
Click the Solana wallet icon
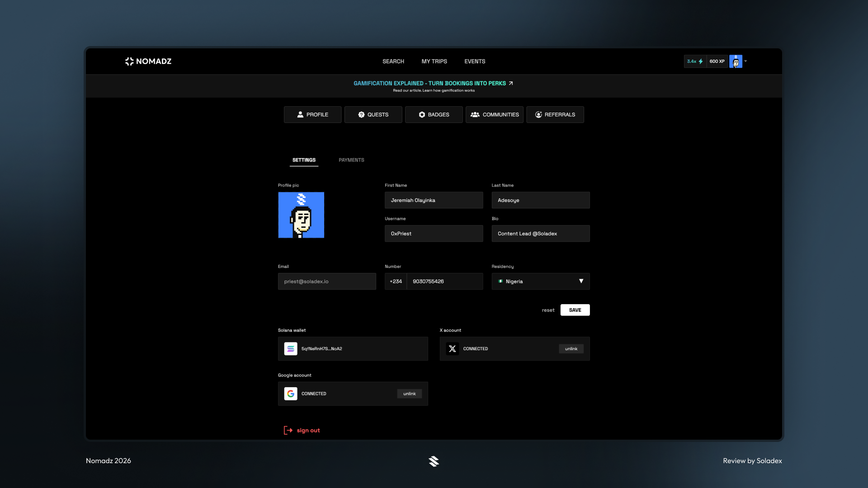tap(291, 348)
